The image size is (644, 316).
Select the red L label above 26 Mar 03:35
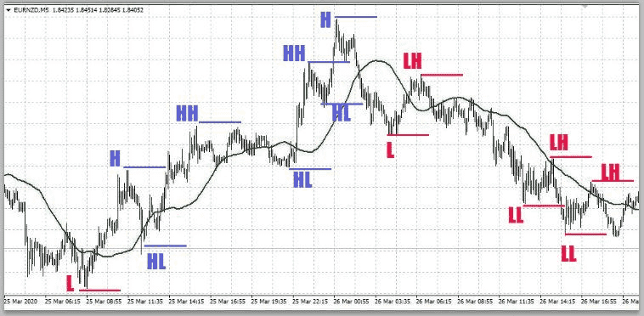click(391, 150)
